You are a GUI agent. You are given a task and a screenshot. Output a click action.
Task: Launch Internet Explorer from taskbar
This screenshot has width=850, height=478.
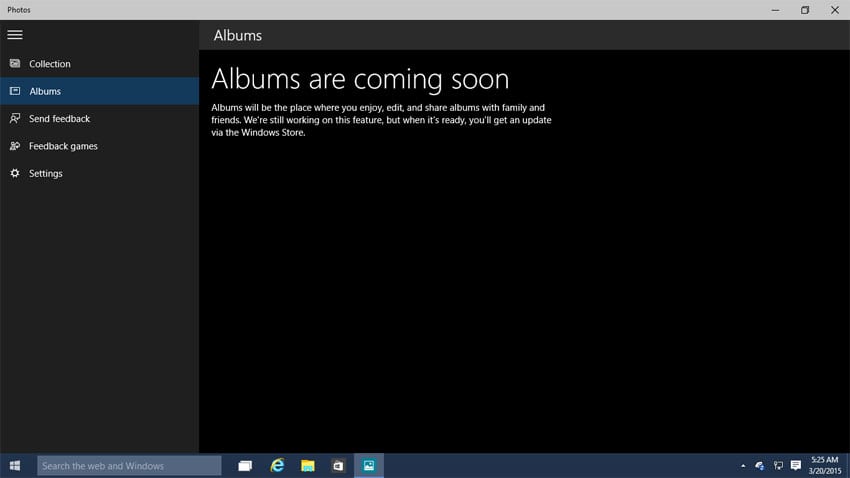pyautogui.click(x=277, y=466)
